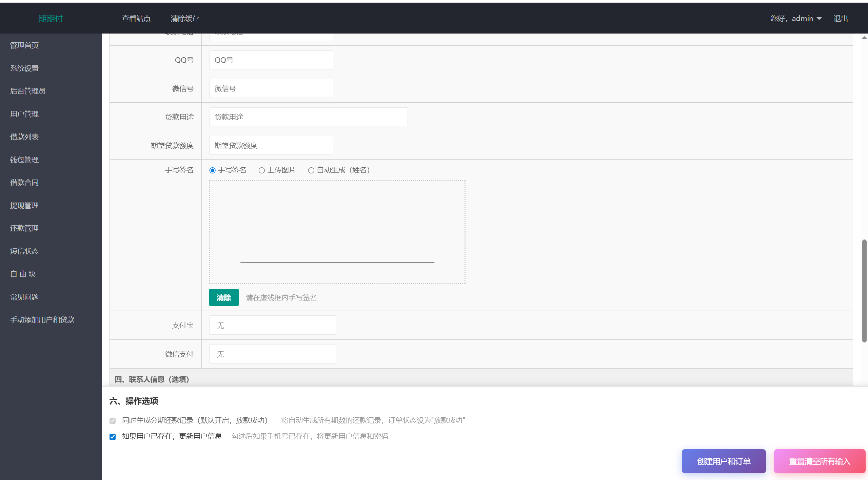Image resolution: width=868 pixels, height=480 pixels.
Task: Click the QQ号 input field
Action: (x=271, y=60)
